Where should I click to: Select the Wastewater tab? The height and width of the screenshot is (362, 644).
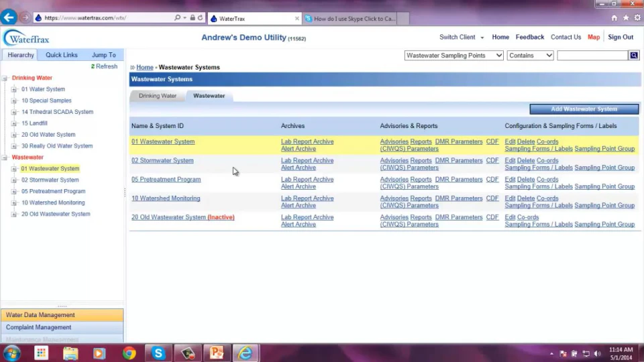209,96
